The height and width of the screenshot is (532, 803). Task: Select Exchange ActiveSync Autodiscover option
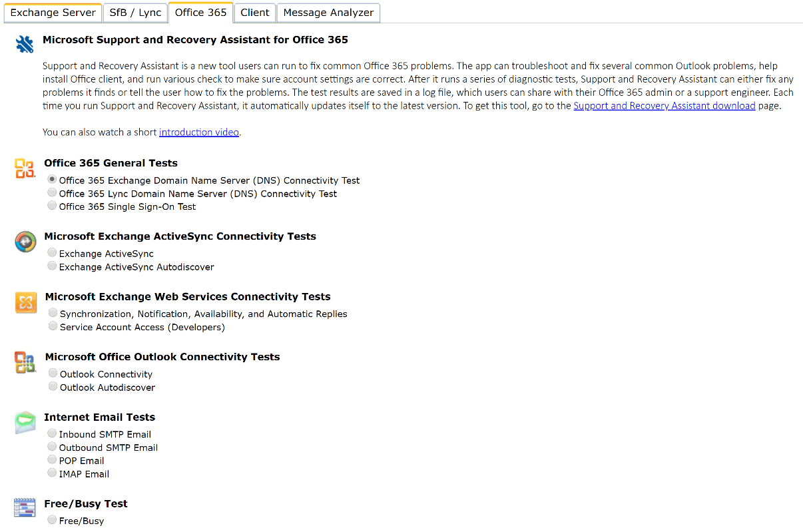[x=52, y=266]
